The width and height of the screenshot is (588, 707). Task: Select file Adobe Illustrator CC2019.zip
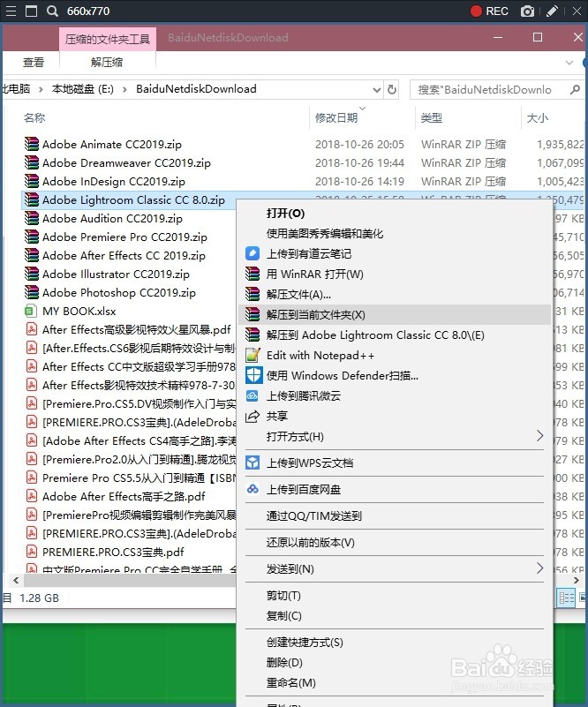[116, 274]
